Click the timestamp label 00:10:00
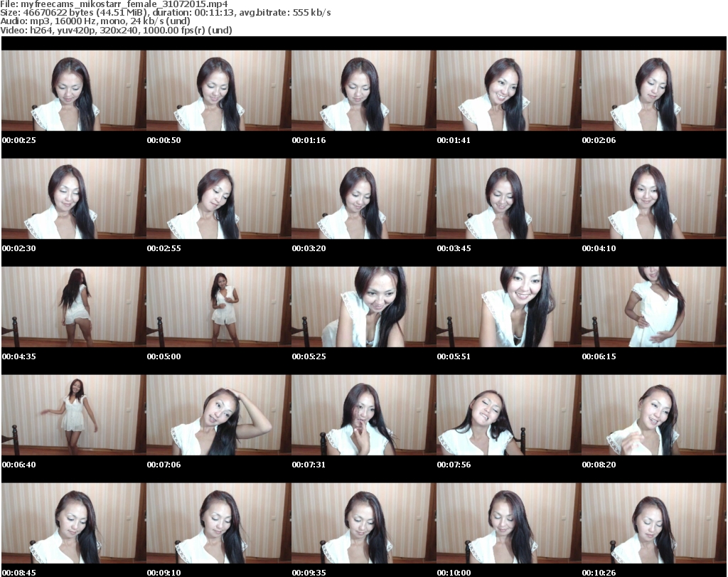The width and height of the screenshot is (728, 577). [x=454, y=573]
